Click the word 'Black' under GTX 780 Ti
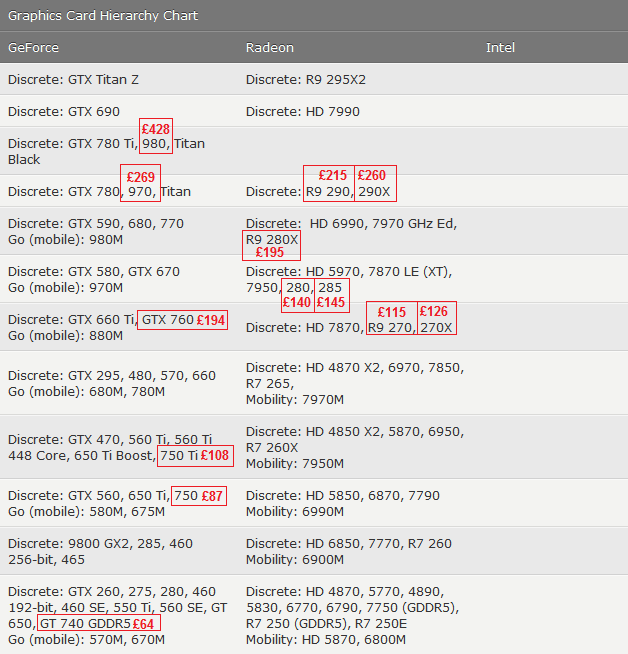 coord(24,159)
